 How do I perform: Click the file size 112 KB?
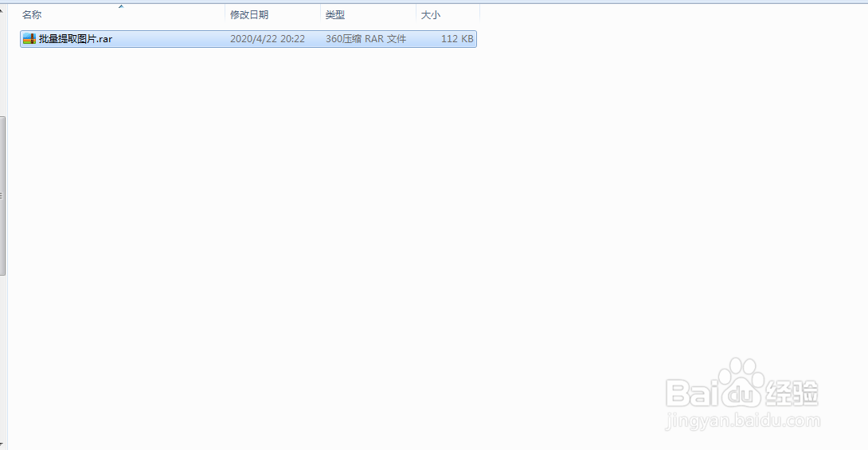[x=457, y=39]
